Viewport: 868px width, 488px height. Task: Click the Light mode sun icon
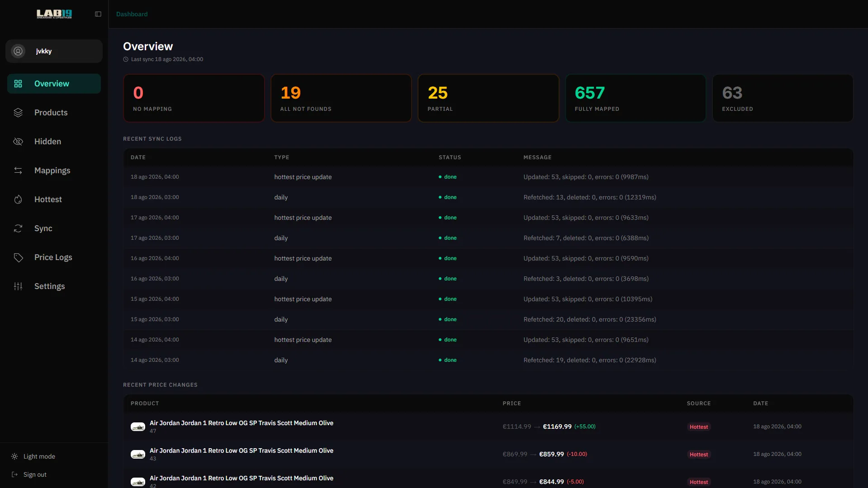pyautogui.click(x=14, y=456)
